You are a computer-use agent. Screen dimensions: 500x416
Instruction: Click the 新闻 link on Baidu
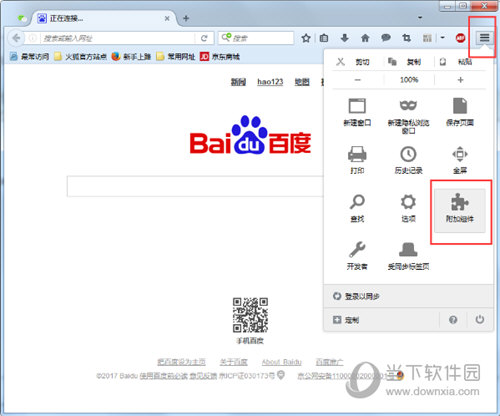click(238, 82)
